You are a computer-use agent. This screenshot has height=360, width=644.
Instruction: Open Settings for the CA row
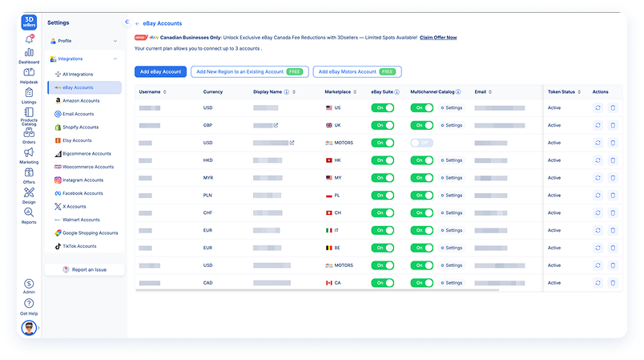[x=452, y=283]
